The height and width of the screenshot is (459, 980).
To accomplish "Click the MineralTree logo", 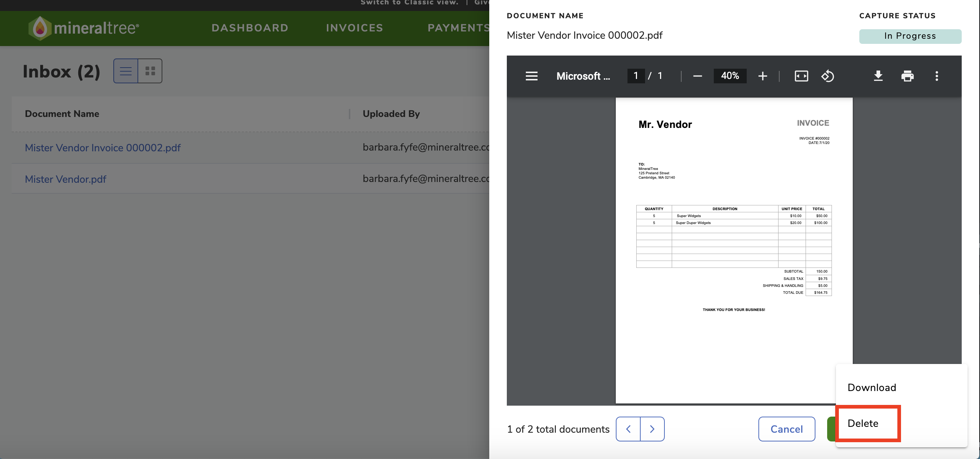I will coord(84,28).
